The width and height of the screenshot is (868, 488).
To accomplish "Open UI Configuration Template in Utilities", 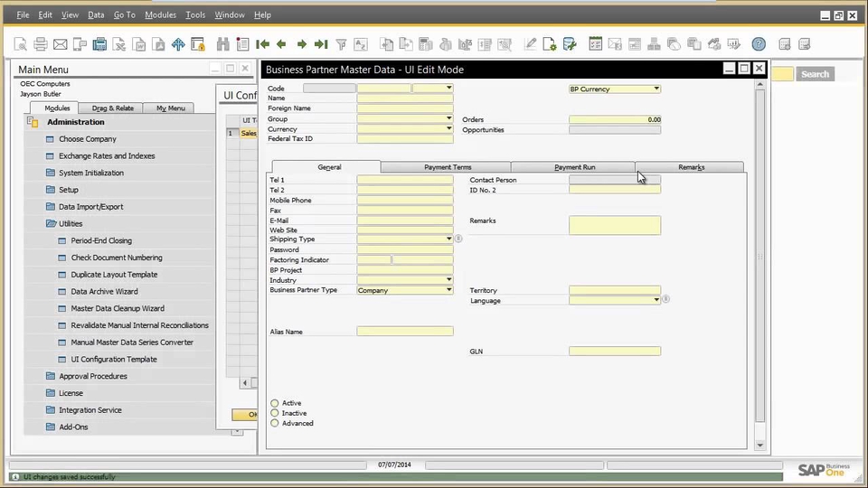I will point(114,359).
